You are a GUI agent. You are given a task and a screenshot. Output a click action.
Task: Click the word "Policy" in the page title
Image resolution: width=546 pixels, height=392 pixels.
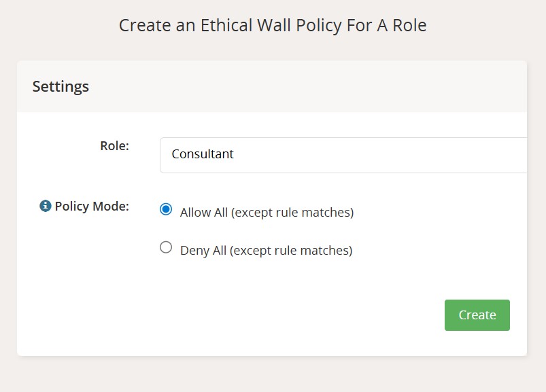click(x=326, y=26)
